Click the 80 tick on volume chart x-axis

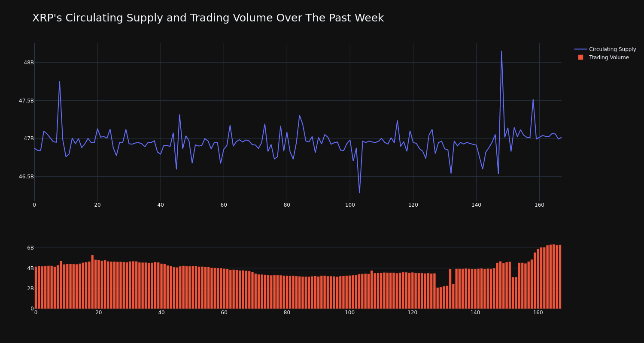[287, 313]
